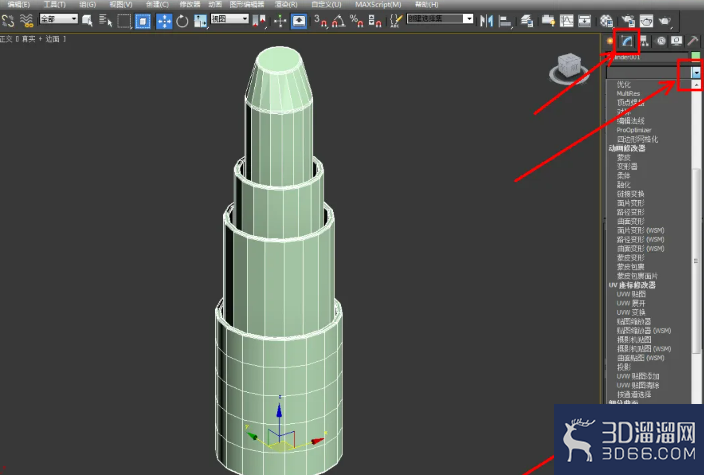
Task: Click the modifier list scroll-up arrow
Action: coord(696,84)
